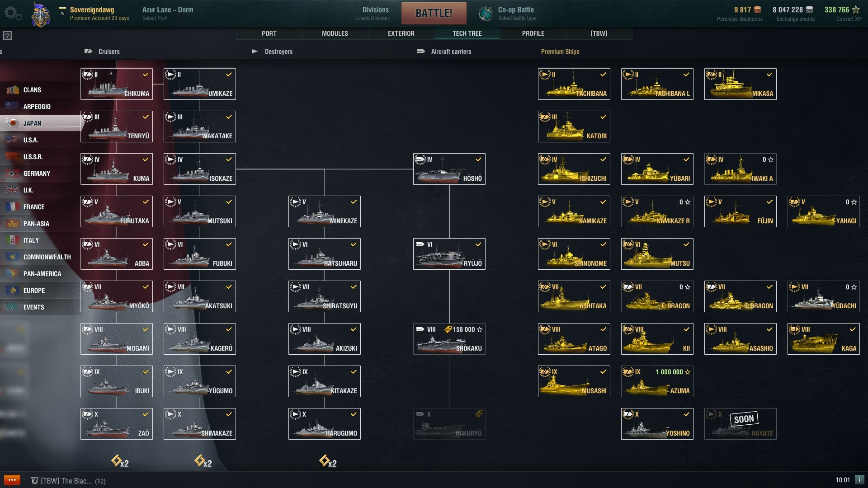The height and width of the screenshot is (488, 868).
Task: Select Japan nation in sidebar
Action: (x=32, y=123)
